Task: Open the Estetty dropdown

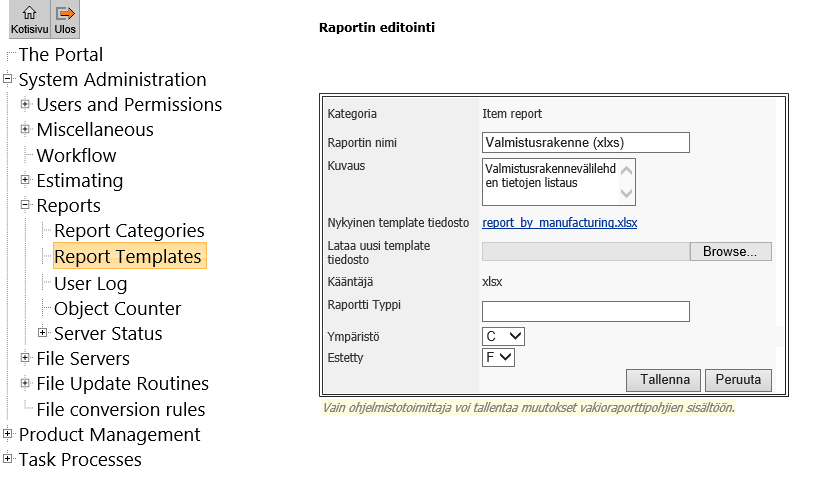Action: [x=498, y=356]
